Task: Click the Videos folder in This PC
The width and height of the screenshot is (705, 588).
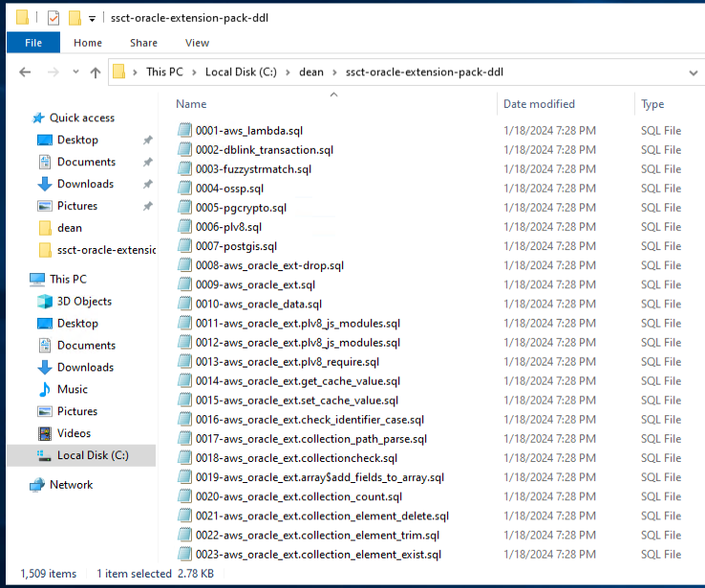Action: (x=74, y=433)
